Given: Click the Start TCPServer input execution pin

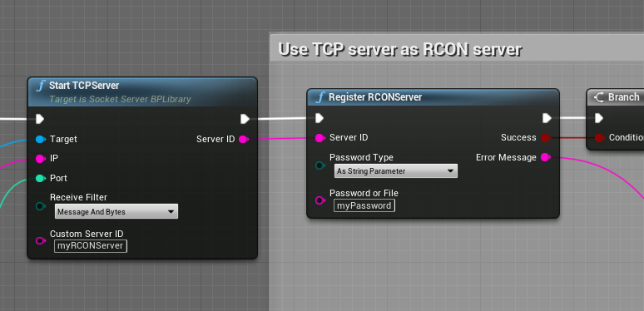Looking at the screenshot, I should [40, 119].
